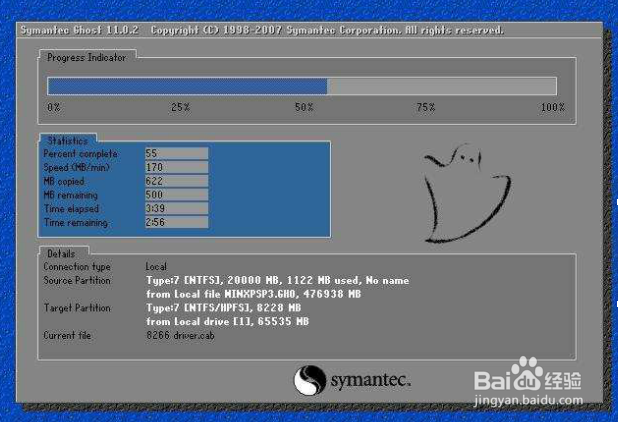Click 'from Local file WINXPSP3.GHO' line

coord(253,294)
